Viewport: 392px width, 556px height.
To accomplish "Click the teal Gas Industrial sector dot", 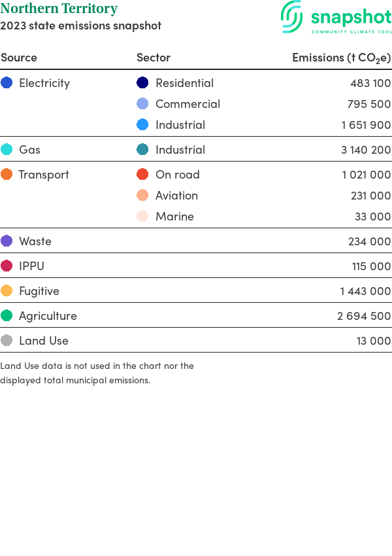I will (142, 150).
